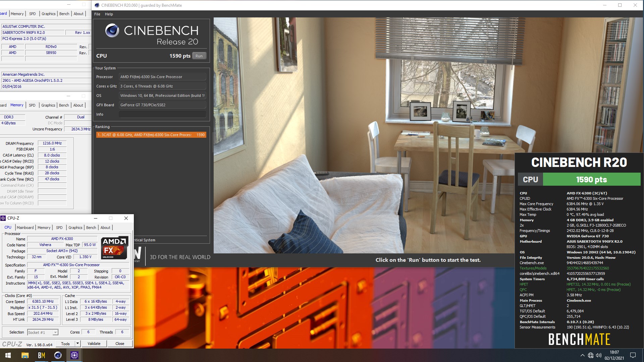The width and height of the screenshot is (644, 362).
Task: Open the Windows Start menu
Action: click(x=8, y=355)
